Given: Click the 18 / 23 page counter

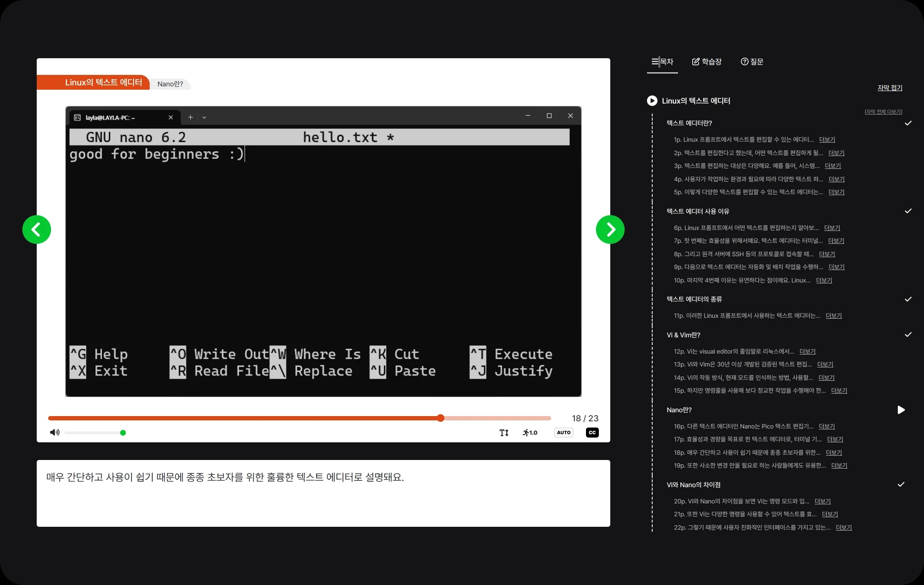Looking at the screenshot, I should point(585,418).
